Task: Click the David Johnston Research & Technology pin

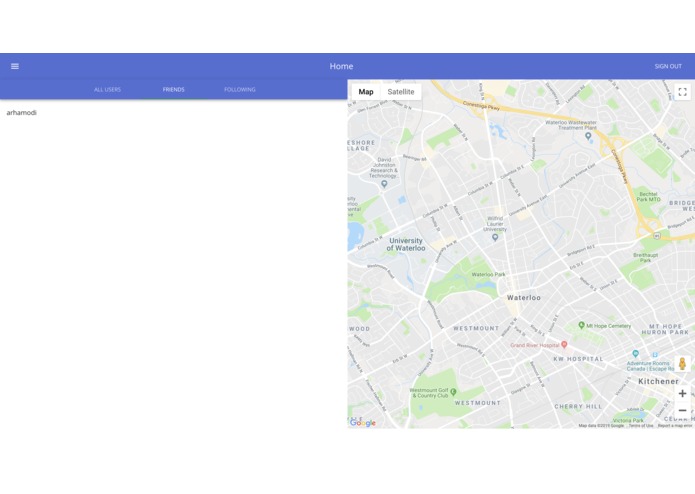Action: tap(384, 184)
